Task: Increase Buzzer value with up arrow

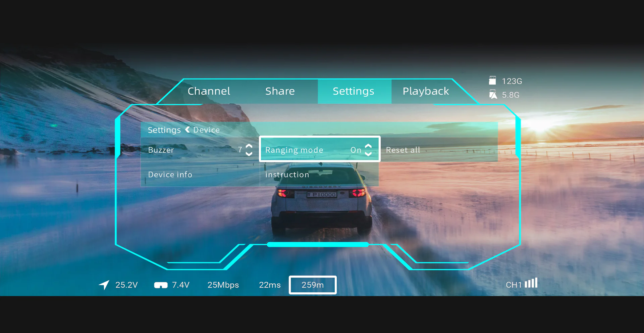Action: [x=249, y=146]
